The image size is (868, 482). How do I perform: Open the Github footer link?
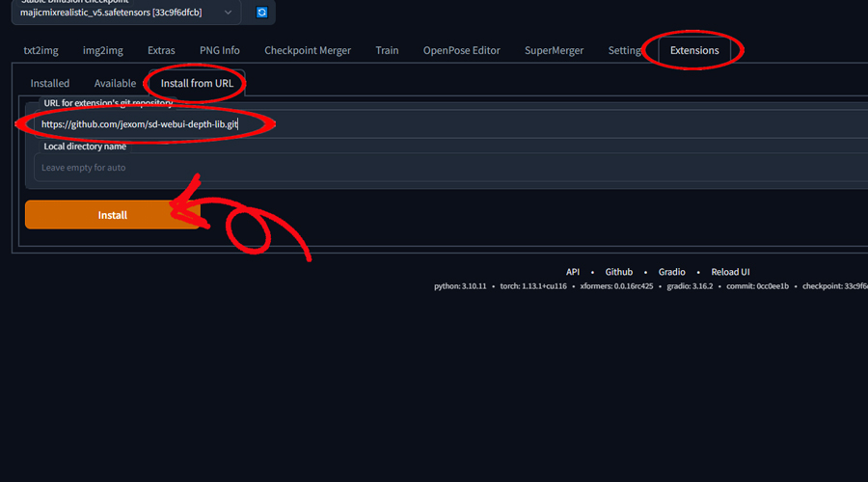(619, 272)
